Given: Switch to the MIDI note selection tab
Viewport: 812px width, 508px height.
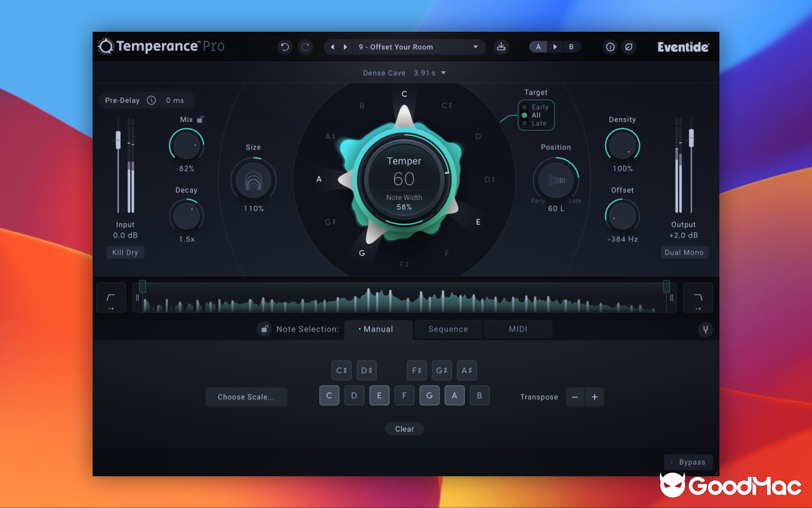Looking at the screenshot, I should pos(518,329).
